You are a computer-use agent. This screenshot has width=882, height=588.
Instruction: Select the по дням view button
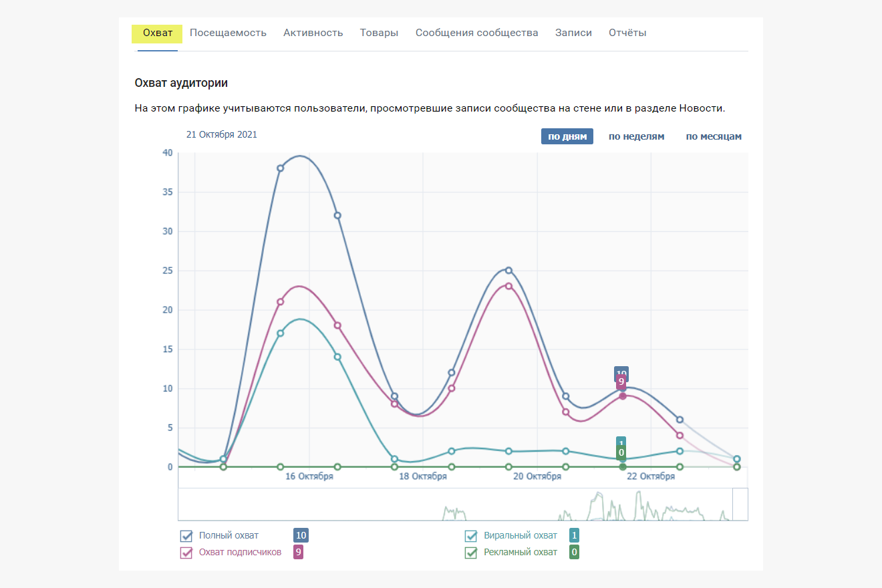[567, 136]
